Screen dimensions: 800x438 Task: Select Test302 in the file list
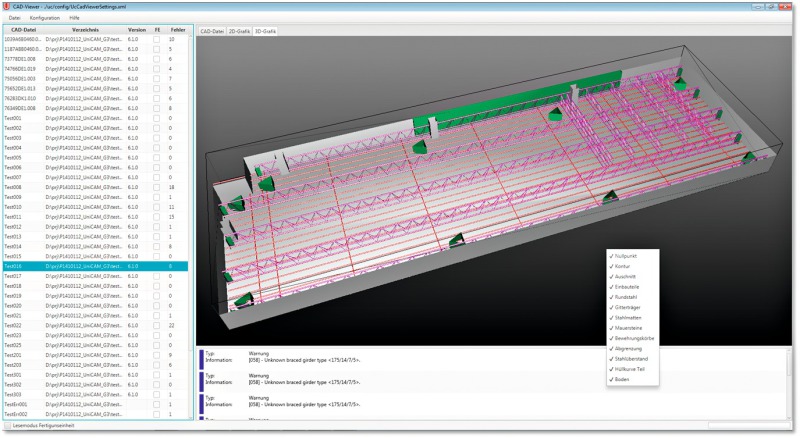[x=96, y=384]
